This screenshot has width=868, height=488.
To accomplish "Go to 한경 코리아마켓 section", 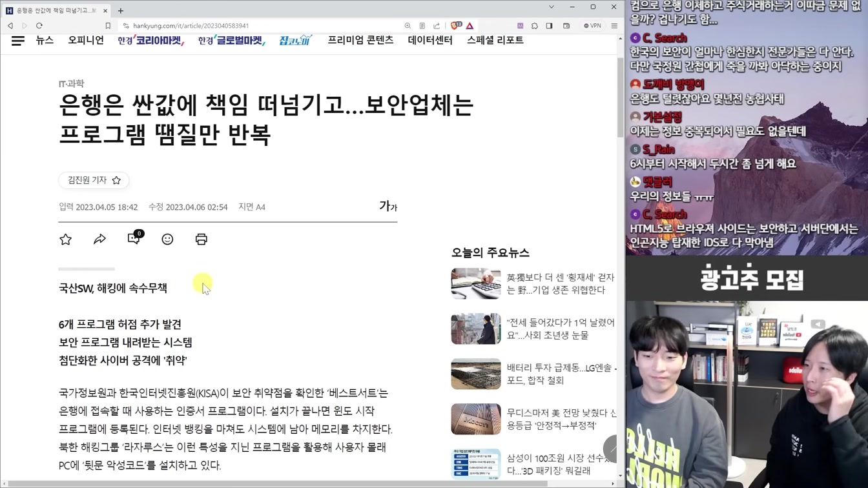I will (x=151, y=40).
